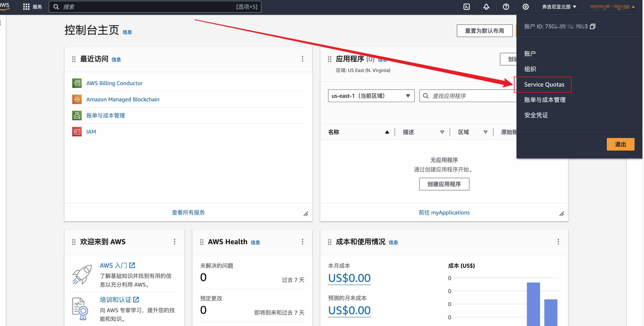The width and height of the screenshot is (644, 326).
Task: Click the AWS Billing Conductor service icon
Action: [x=77, y=83]
